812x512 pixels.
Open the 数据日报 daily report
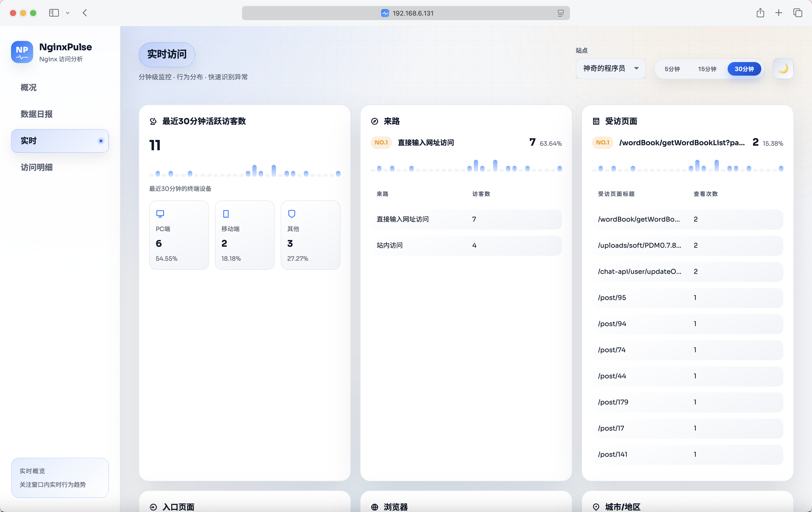click(x=36, y=114)
